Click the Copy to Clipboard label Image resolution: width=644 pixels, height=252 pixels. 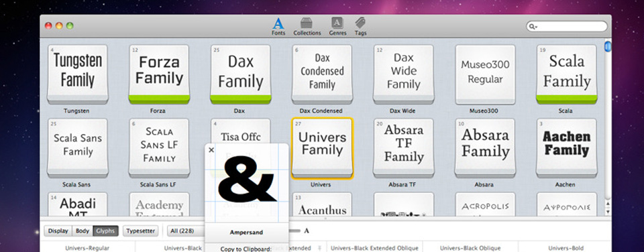click(x=246, y=249)
